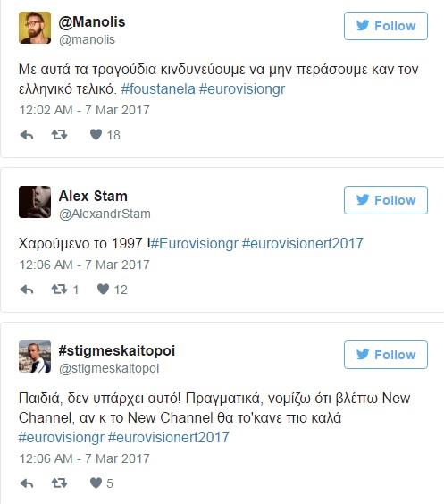Viewport: 444px width, 504px height.
Task: Retweet Alex Stam's tweet
Action: [x=60, y=290]
